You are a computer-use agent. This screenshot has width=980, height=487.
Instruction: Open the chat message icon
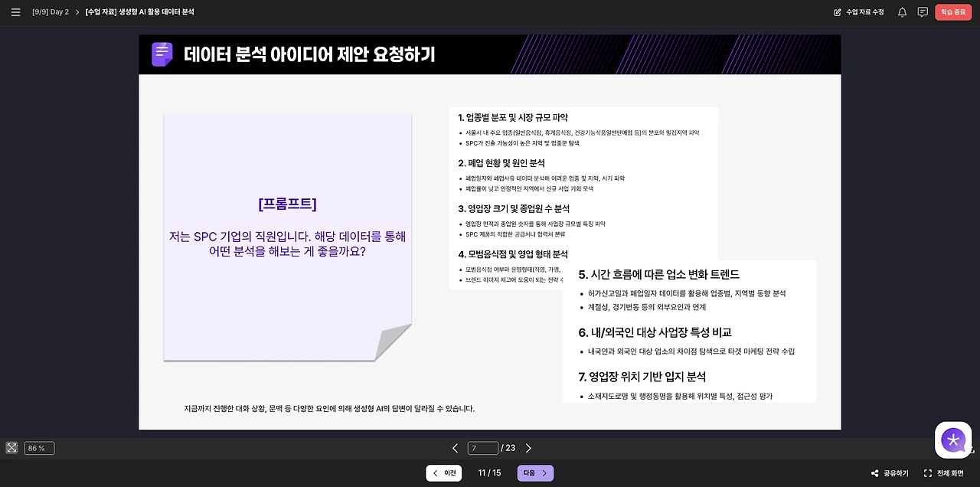923,12
